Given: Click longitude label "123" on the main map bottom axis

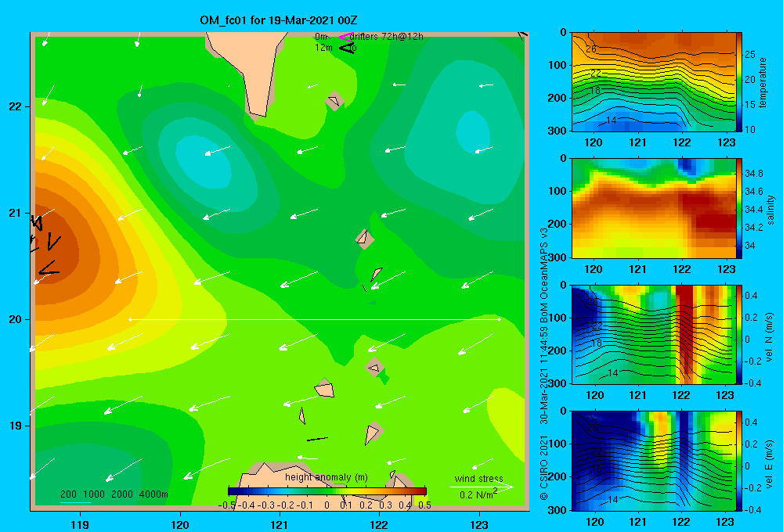Looking at the screenshot, I should pyautogui.click(x=479, y=525).
